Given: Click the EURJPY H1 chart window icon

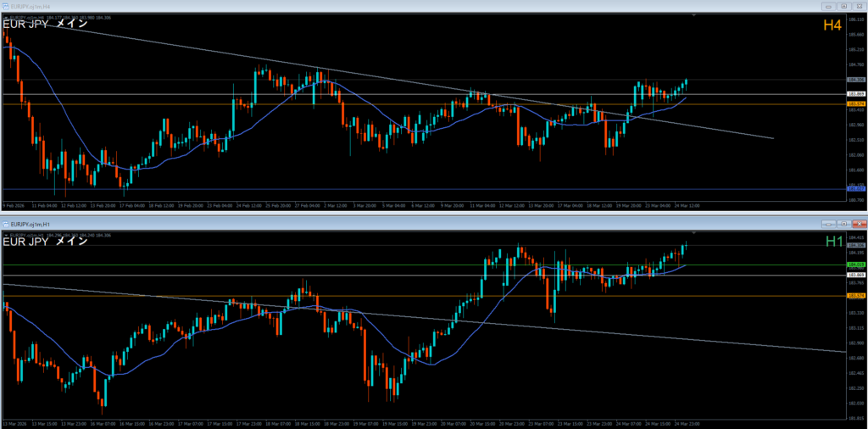Looking at the screenshot, I should coord(6,223).
